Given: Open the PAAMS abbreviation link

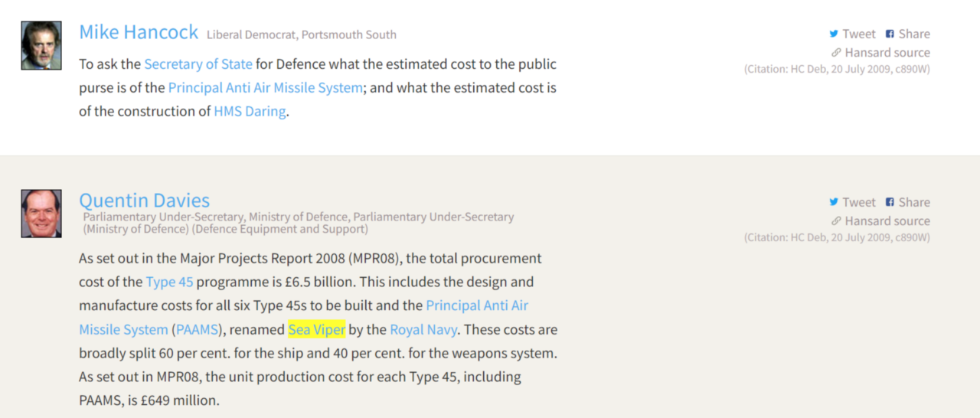Looking at the screenshot, I should pyautogui.click(x=196, y=330).
